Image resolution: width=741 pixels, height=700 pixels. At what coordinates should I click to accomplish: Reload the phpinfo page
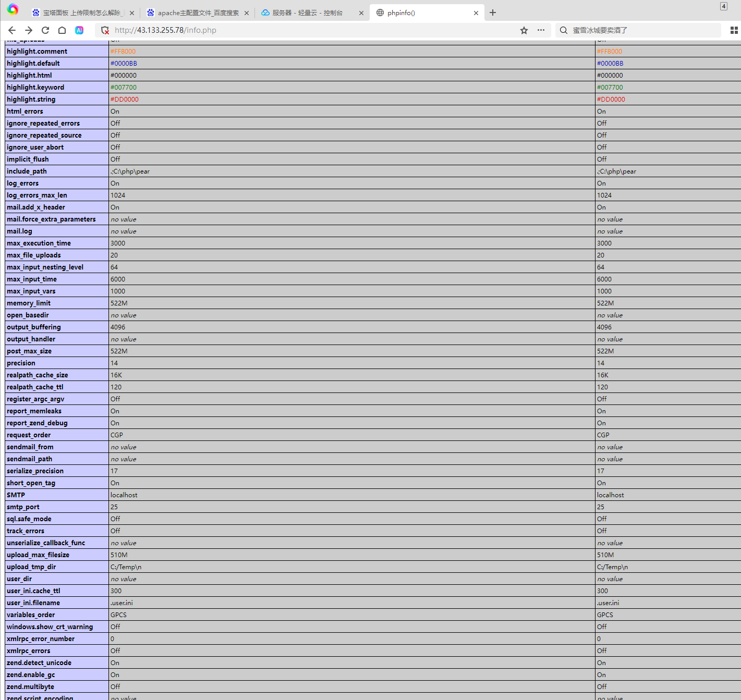click(45, 30)
